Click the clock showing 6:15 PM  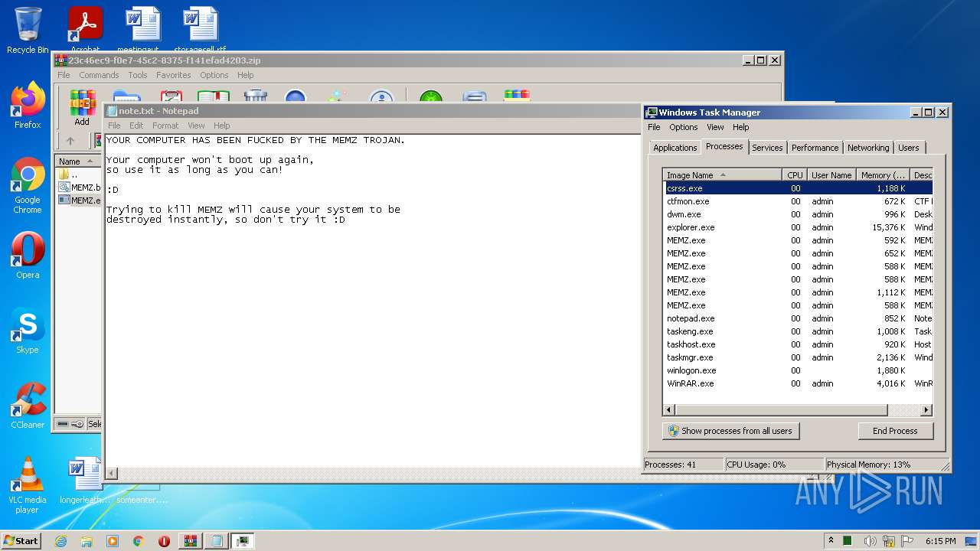(x=941, y=541)
